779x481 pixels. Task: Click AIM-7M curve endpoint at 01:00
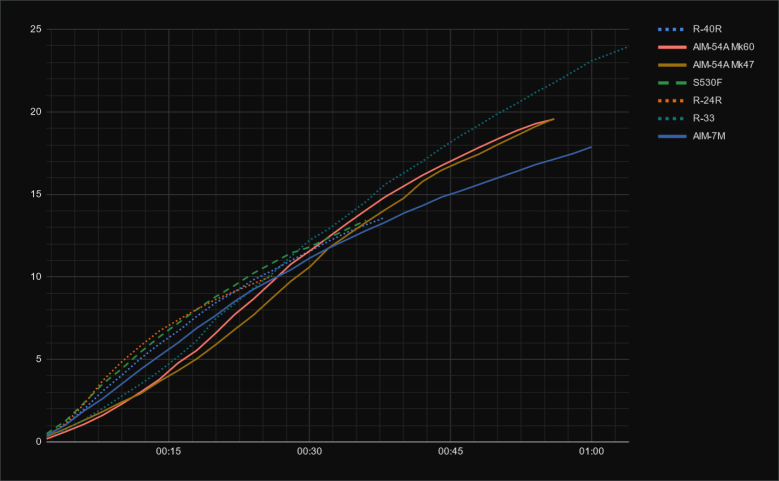pyautogui.click(x=591, y=147)
